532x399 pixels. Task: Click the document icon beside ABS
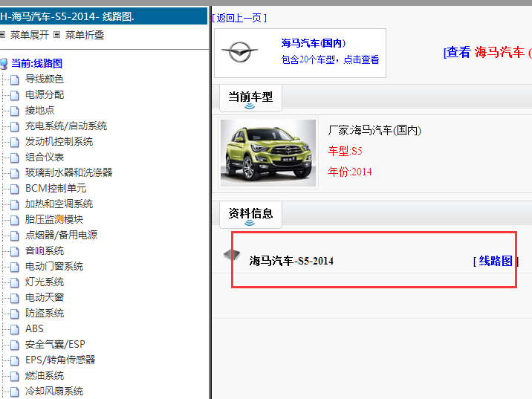point(15,329)
